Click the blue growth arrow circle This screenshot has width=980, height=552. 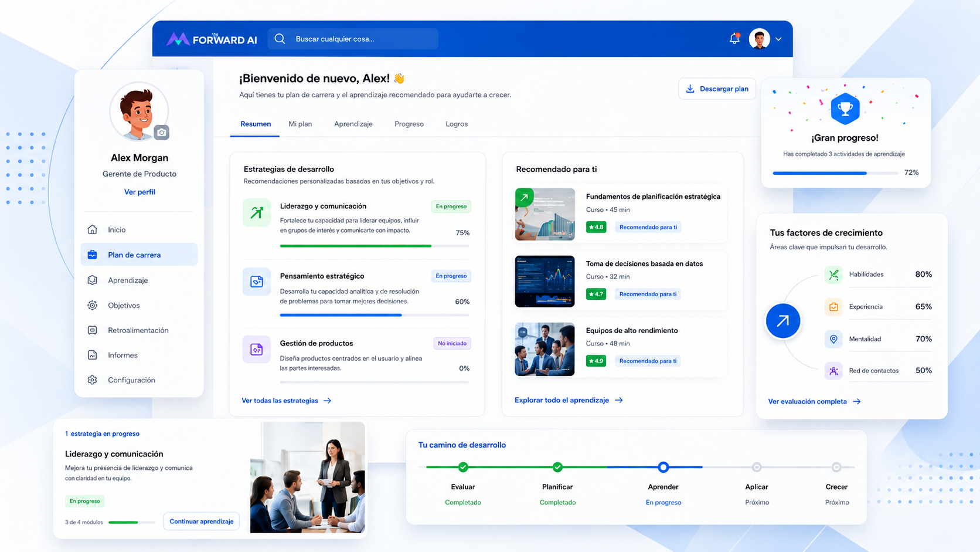pos(783,321)
